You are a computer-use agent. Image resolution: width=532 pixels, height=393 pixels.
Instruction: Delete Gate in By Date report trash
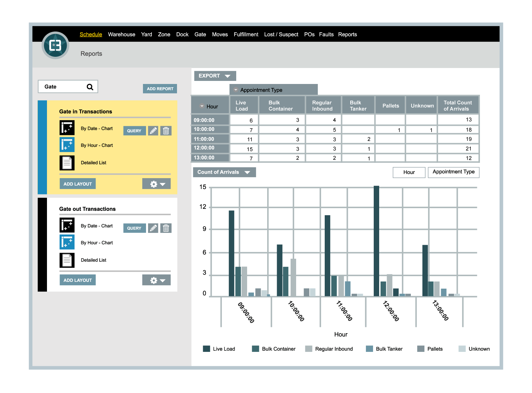(x=166, y=131)
